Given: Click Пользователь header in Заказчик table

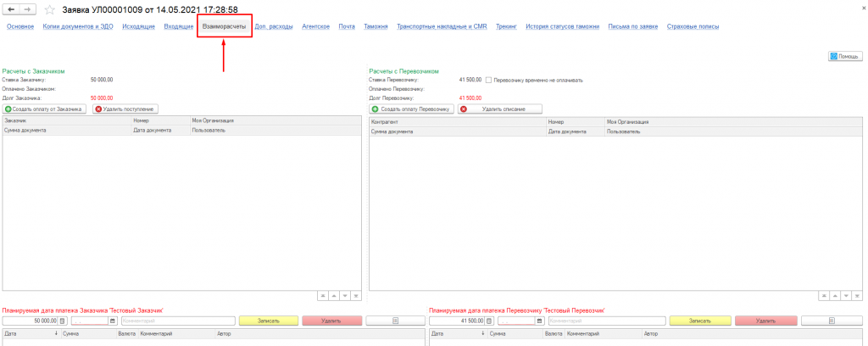Looking at the screenshot, I should pyautogui.click(x=277, y=130).
